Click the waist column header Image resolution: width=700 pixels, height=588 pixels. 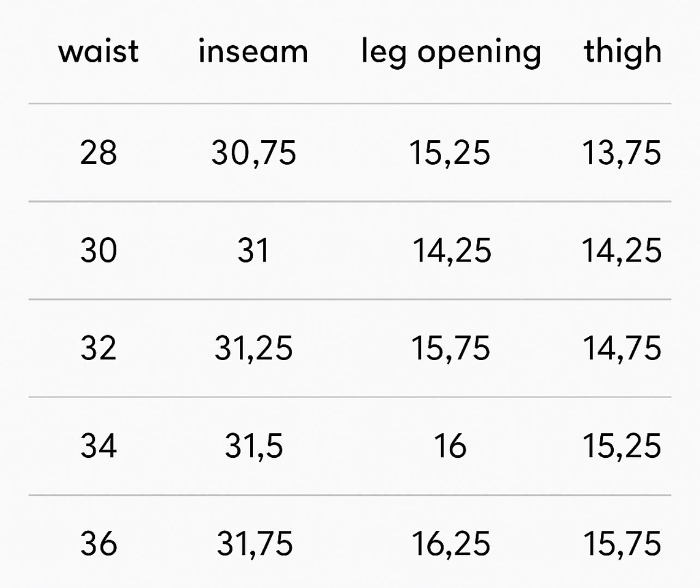pyautogui.click(x=99, y=52)
